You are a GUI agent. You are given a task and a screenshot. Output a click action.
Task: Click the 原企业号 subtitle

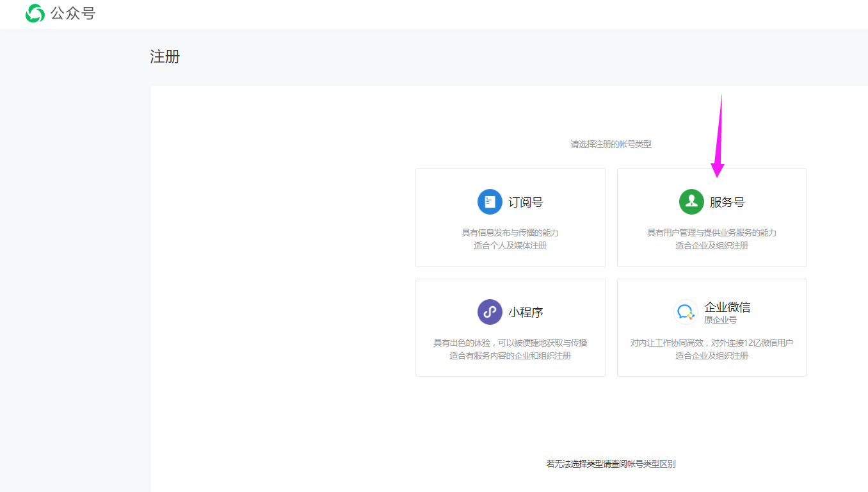[720, 320]
